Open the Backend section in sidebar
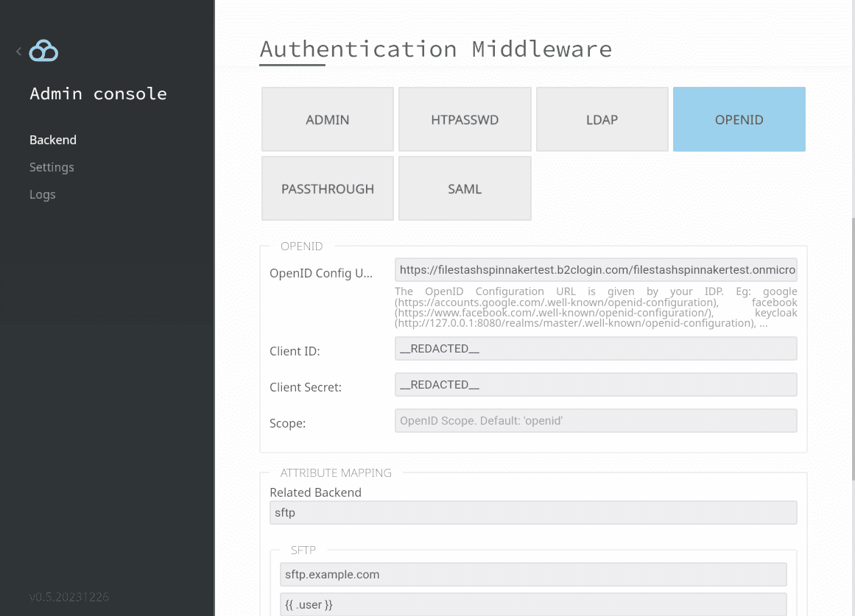 (53, 140)
